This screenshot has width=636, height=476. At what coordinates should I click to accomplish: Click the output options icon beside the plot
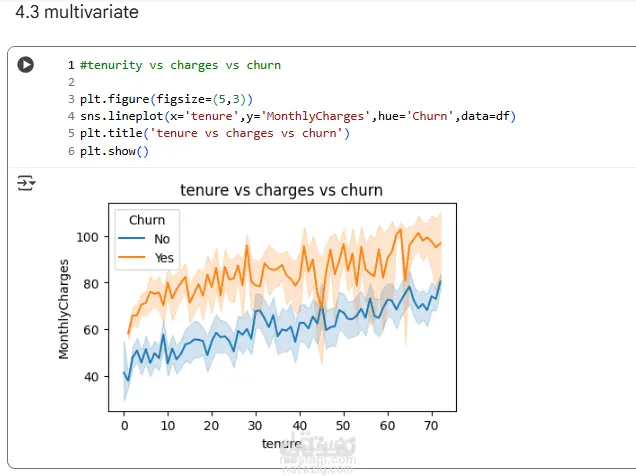[x=26, y=183]
